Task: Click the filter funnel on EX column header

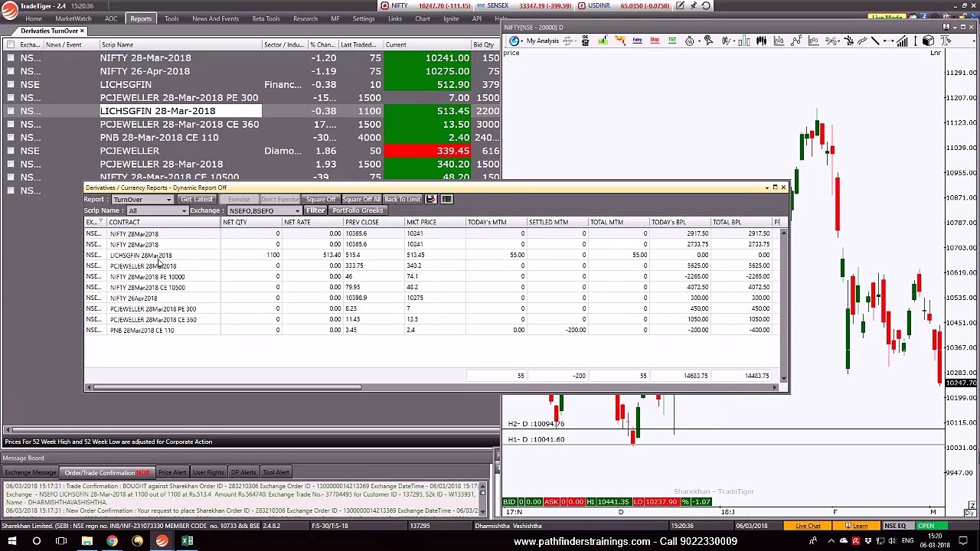Action: [100, 222]
